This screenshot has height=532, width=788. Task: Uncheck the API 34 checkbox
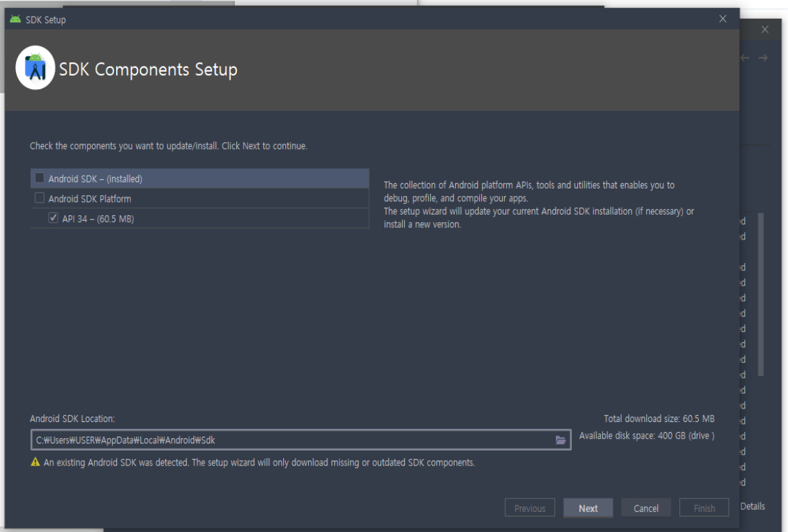tap(53, 218)
